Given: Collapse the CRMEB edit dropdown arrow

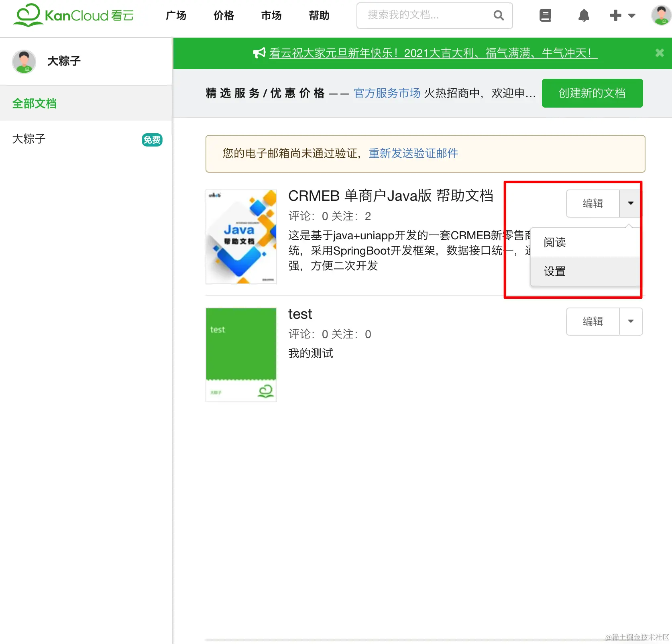Looking at the screenshot, I should pos(630,204).
